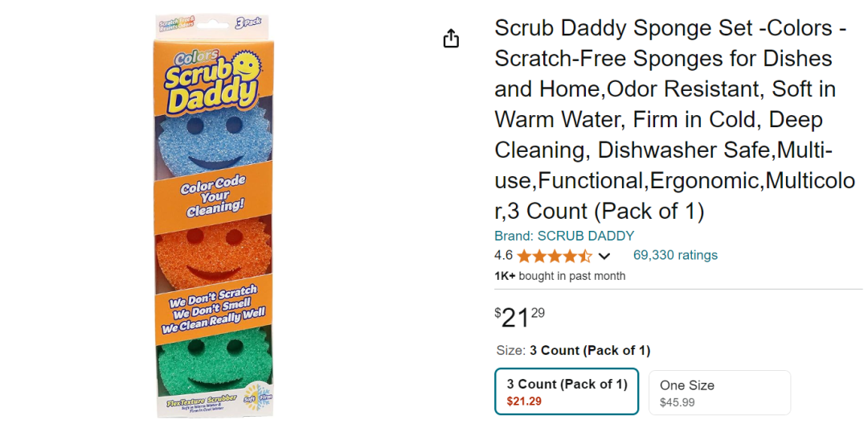This screenshot has height=428, width=868.
Task: Click the "1K+ bought in past month" text
Action: pyautogui.click(x=559, y=276)
